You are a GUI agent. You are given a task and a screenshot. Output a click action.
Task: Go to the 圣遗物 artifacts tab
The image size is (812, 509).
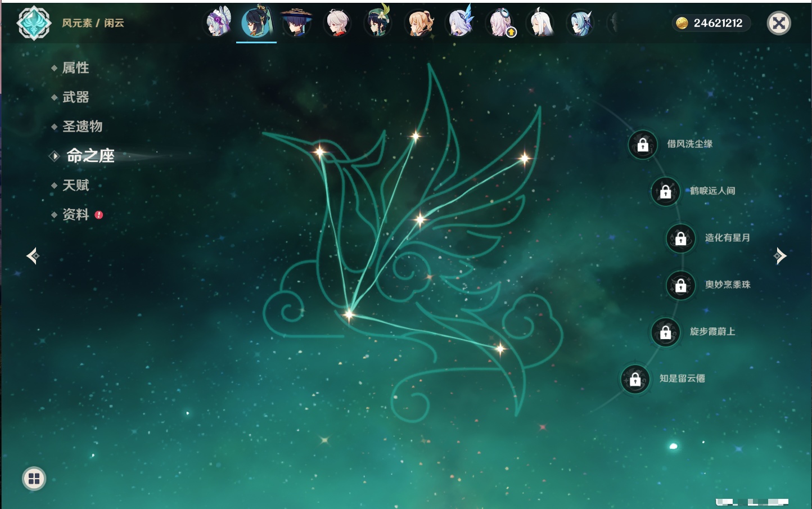[82, 127]
